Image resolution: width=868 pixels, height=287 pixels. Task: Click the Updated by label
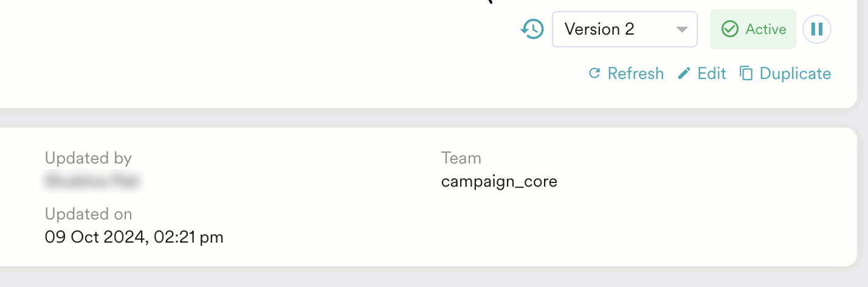coord(88,158)
